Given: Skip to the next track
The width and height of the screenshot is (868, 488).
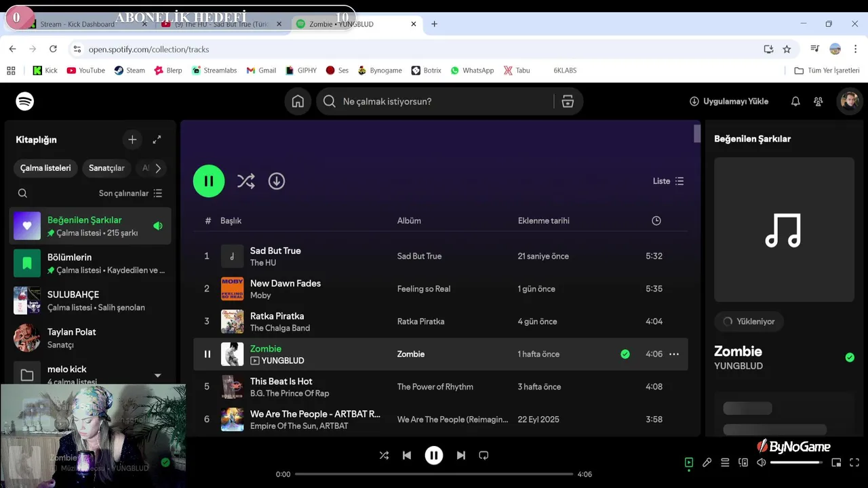Looking at the screenshot, I should coord(461,455).
